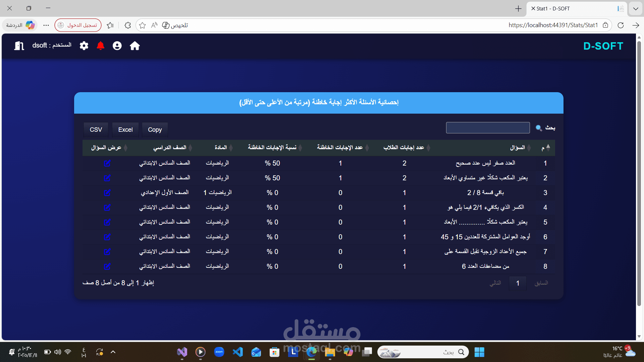Export table with Excel button
The image size is (644, 362).
pos(125,130)
